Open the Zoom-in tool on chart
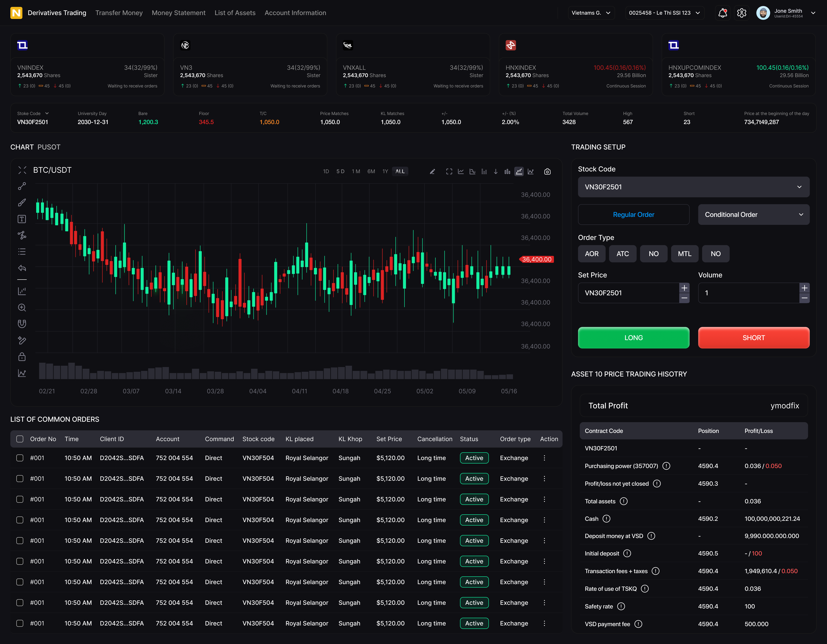This screenshot has height=644, width=827. click(x=22, y=307)
